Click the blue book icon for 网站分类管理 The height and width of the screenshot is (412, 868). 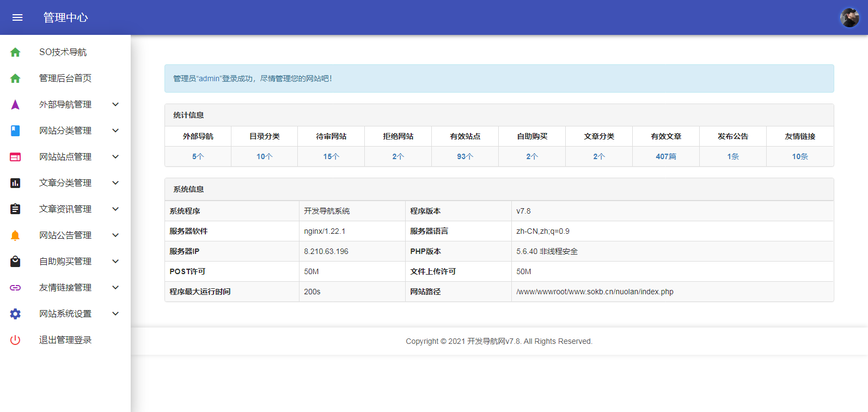point(15,131)
